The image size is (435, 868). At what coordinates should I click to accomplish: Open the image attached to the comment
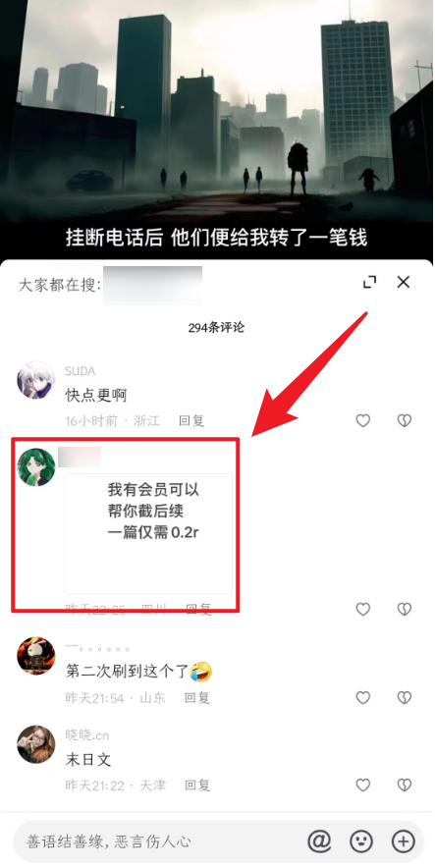point(148,533)
